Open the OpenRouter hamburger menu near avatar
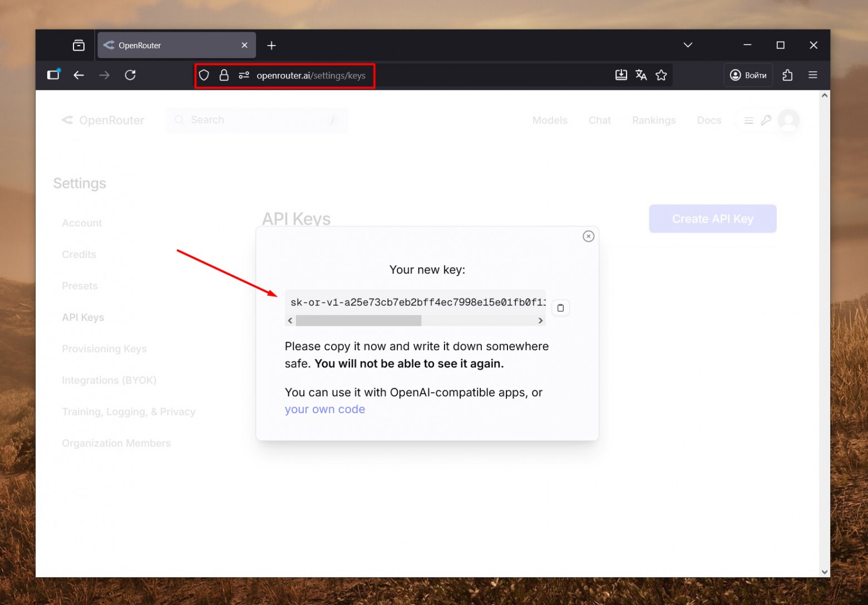 (748, 120)
